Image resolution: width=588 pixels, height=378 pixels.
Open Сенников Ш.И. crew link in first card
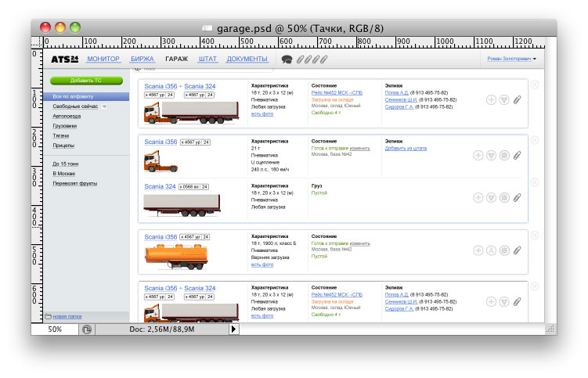point(401,99)
